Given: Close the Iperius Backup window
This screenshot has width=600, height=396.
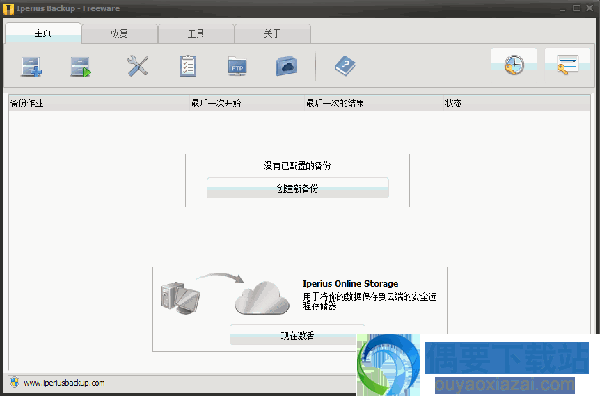Looking at the screenshot, I should click(590, 8).
